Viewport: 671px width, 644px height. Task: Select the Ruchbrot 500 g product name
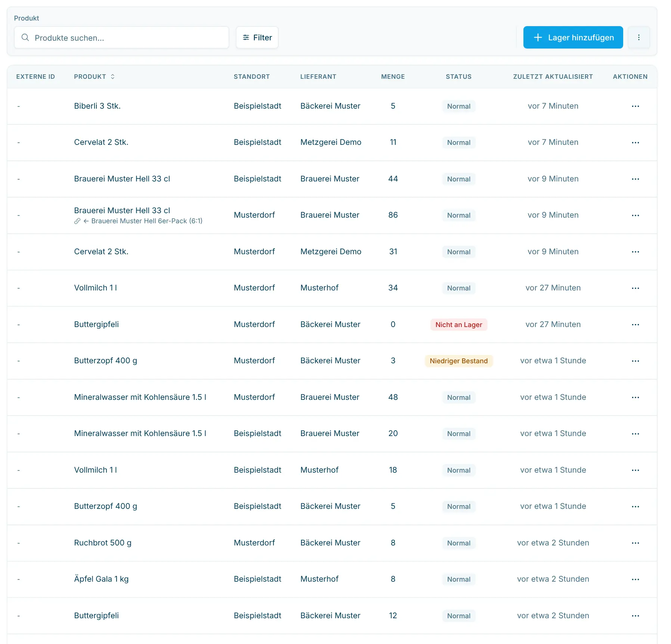(103, 543)
